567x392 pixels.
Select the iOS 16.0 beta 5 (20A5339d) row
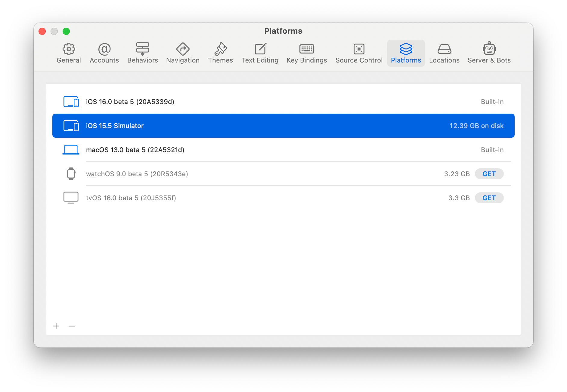click(283, 102)
